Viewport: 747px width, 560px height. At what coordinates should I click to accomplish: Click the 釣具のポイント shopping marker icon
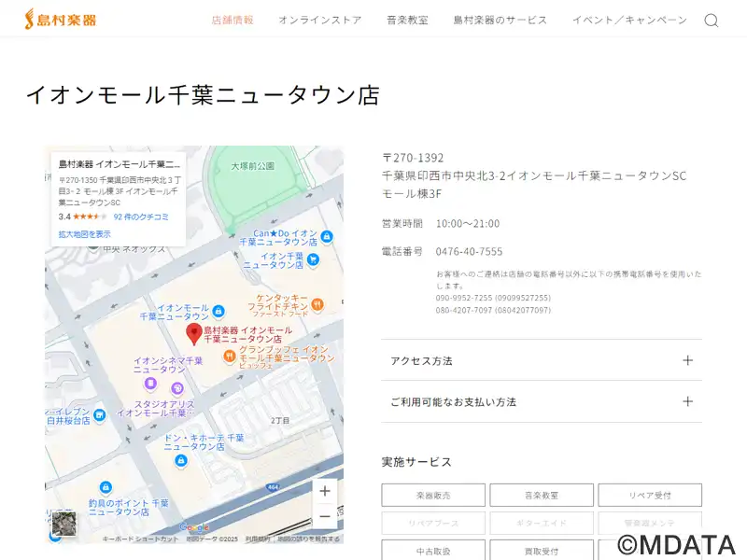(x=106, y=487)
